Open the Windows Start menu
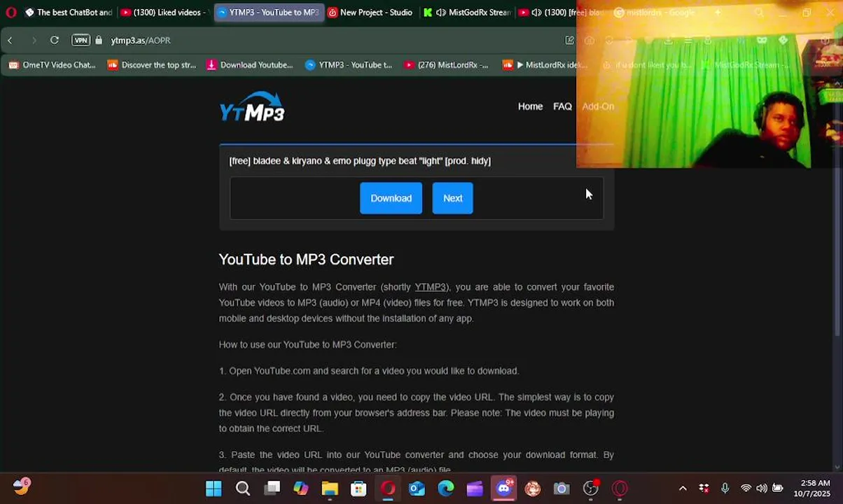 214,489
